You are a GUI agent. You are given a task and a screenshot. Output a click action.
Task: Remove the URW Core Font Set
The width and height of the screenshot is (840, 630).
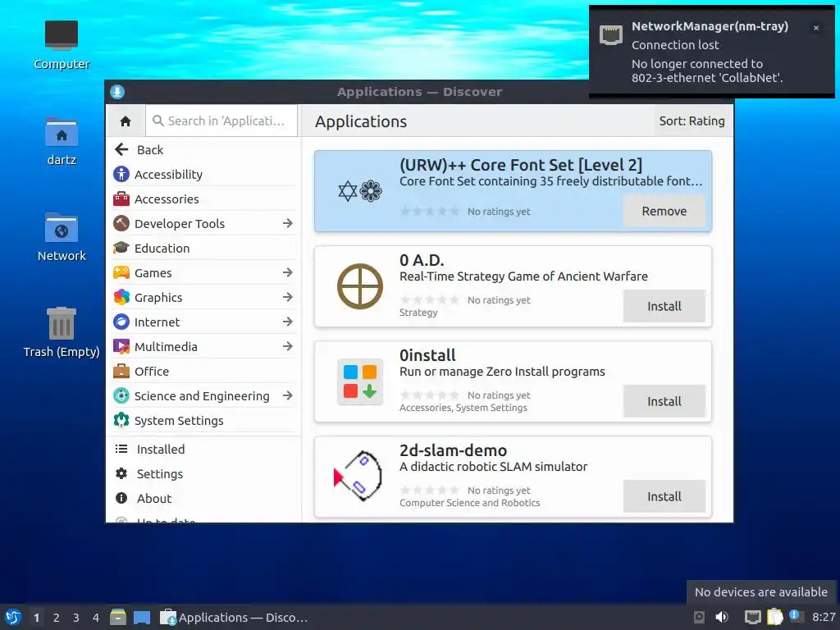(x=664, y=211)
